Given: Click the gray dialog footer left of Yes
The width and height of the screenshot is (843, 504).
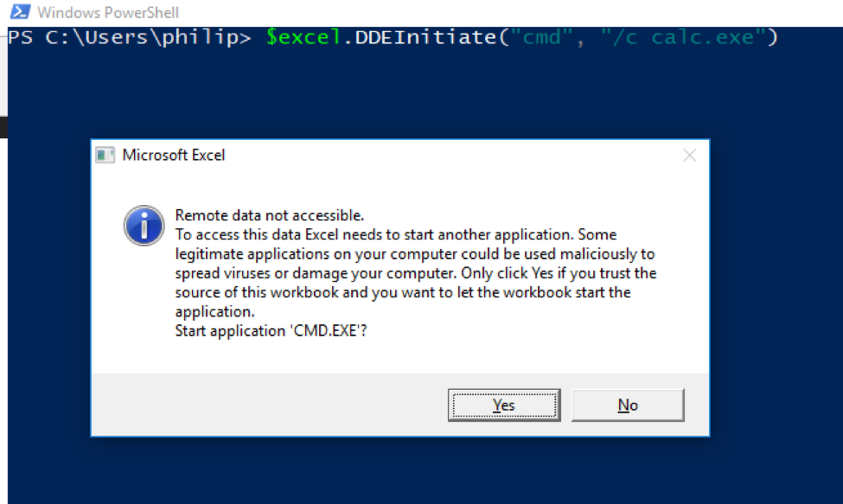Looking at the screenshot, I should (x=269, y=405).
